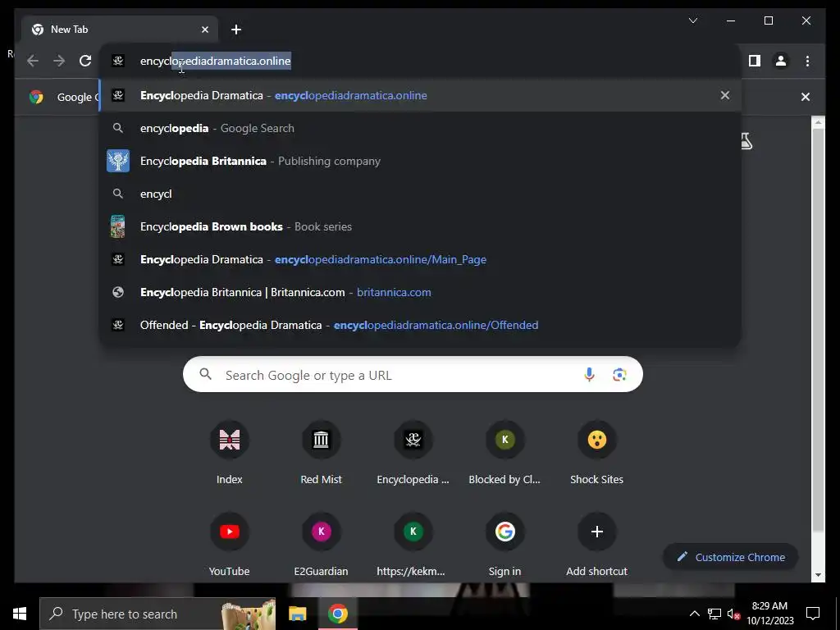Click into the address bar text
Viewport: 840px width, 630px height.
coord(216,61)
